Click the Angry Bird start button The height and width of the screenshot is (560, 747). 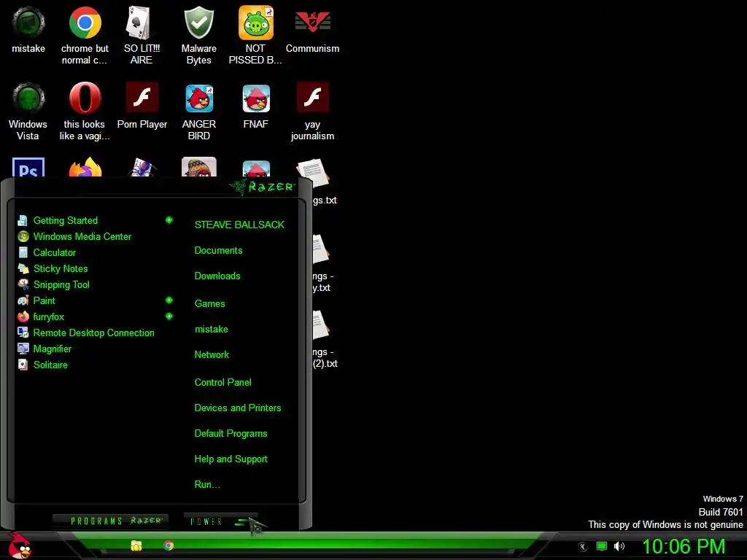click(x=20, y=545)
